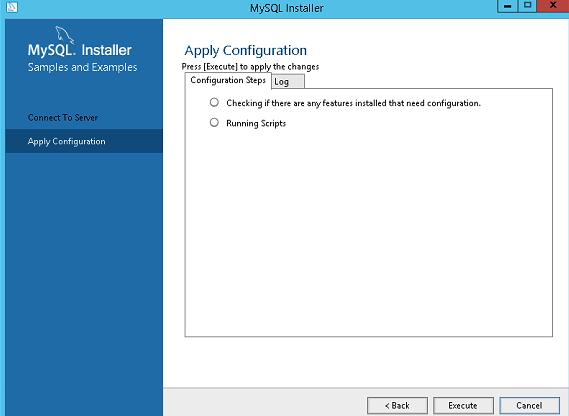Open the Configuration Steps tab
This screenshot has height=416, width=569.
228,80
